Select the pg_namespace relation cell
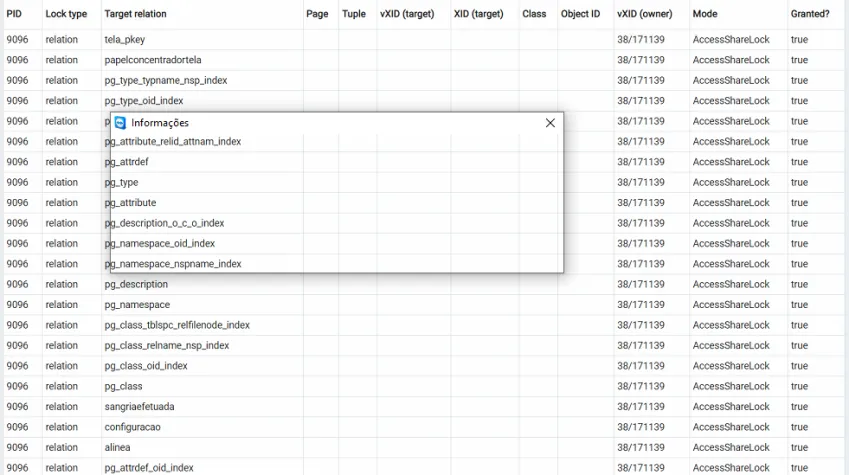The width and height of the screenshot is (849, 475). pos(202,304)
